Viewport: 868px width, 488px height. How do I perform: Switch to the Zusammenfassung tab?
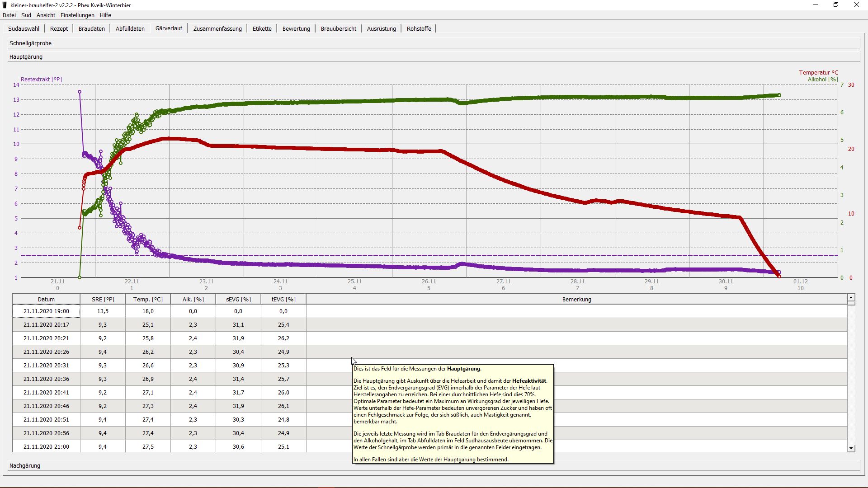(x=217, y=28)
